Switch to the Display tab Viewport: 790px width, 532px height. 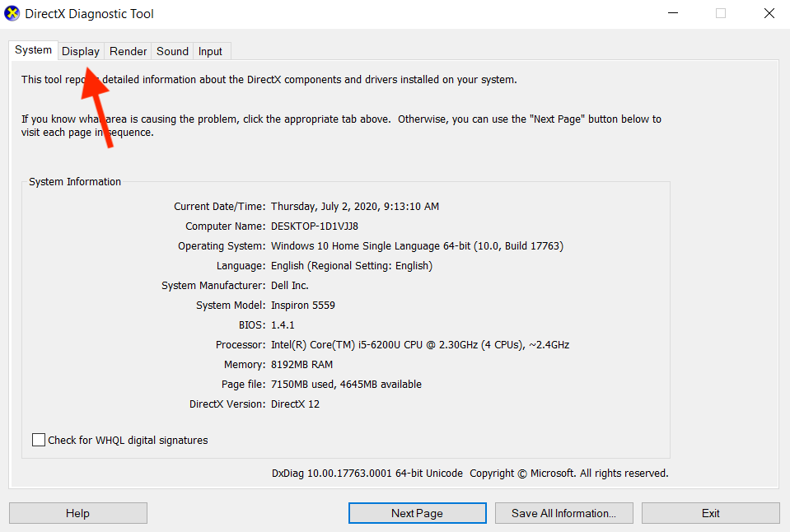81,51
